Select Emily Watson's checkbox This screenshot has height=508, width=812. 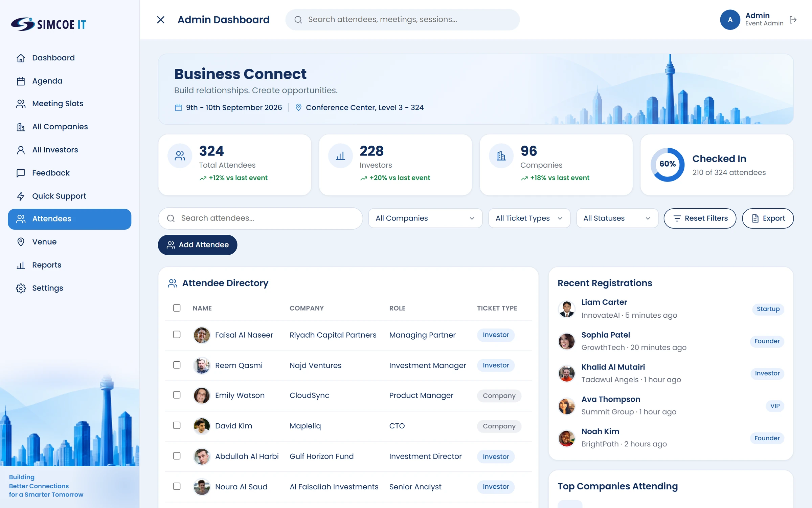pos(177,395)
